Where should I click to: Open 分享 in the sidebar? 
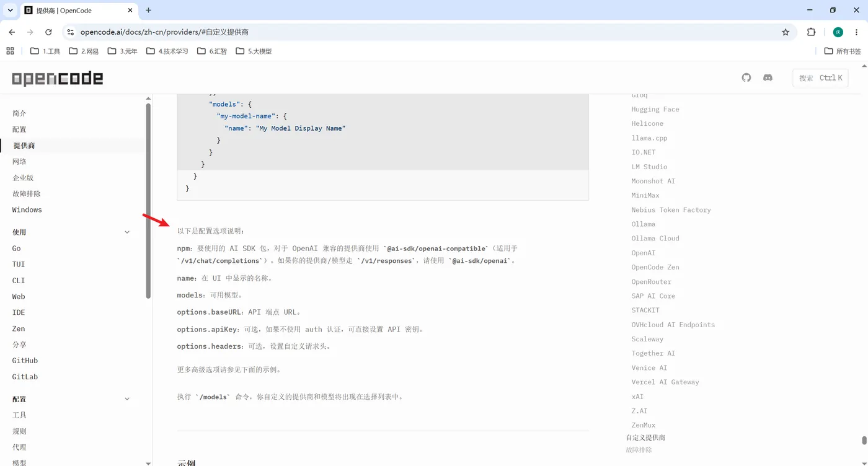pyautogui.click(x=19, y=345)
